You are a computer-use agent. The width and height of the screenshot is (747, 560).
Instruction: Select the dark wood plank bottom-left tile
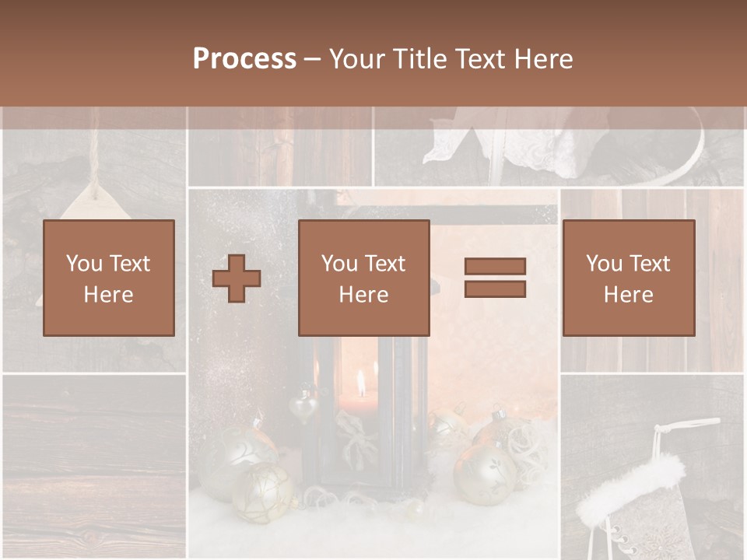click(93, 465)
